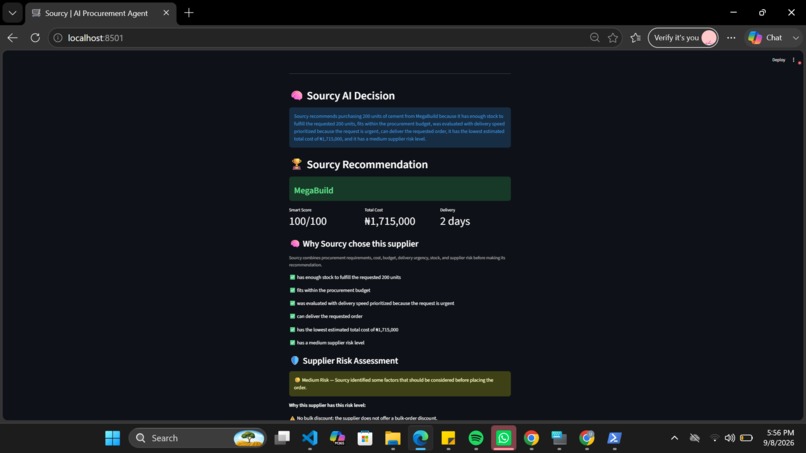Close the Sourcy browser tab
806x453 pixels.
click(166, 13)
